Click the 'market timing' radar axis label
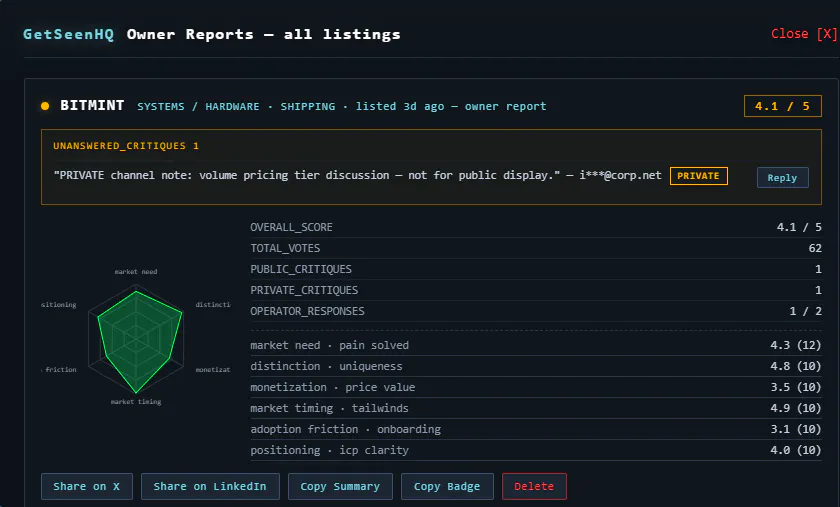Image resolution: width=840 pixels, height=507 pixels. click(136, 401)
